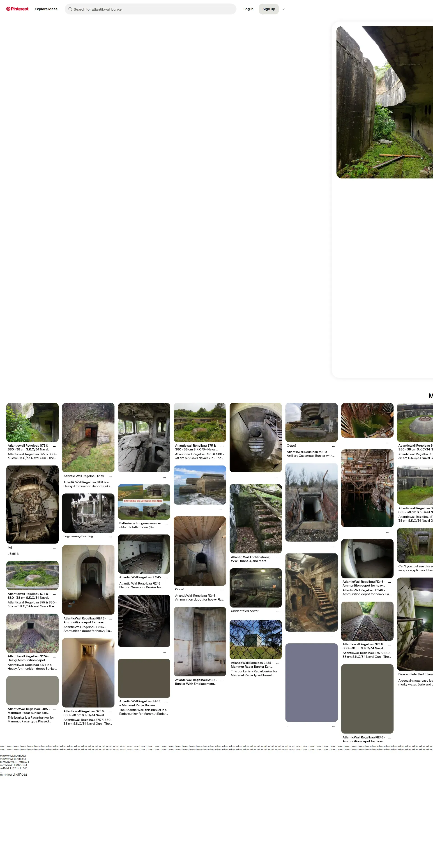433x868 pixels.
Task: Open options for Batterie de Longues-sur-mer pin
Action: coord(166,524)
